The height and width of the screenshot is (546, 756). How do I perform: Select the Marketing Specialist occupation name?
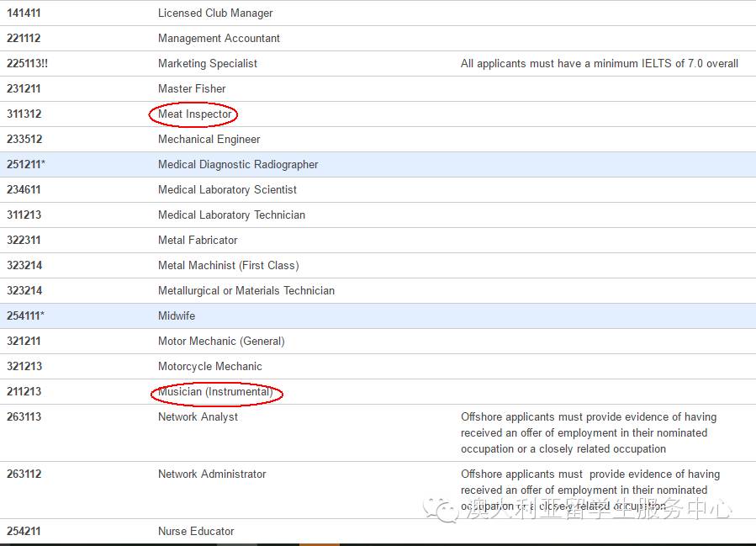pyautogui.click(x=208, y=63)
